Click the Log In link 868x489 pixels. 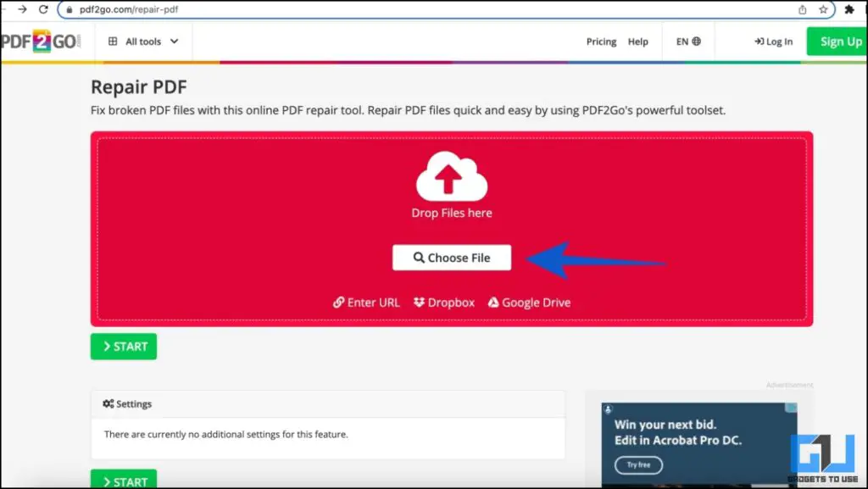pyautogui.click(x=773, y=42)
